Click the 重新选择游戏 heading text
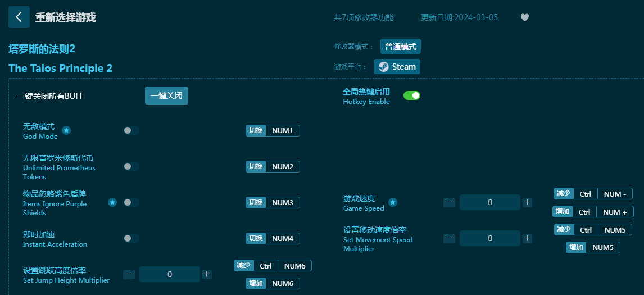644x295 pixels. tap(65, 17)
